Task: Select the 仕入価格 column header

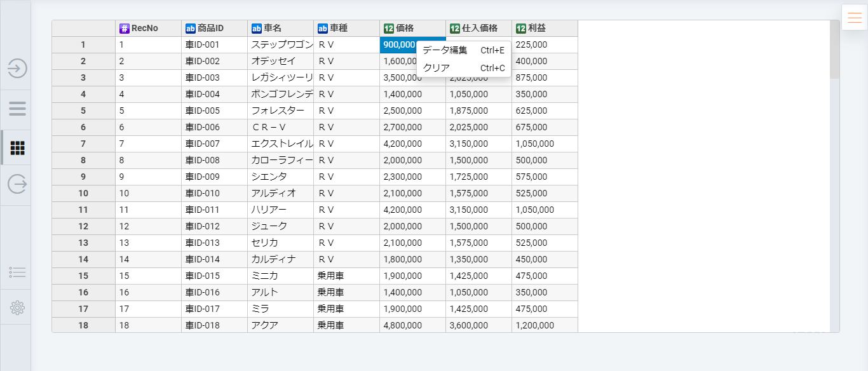Action: 478,29
